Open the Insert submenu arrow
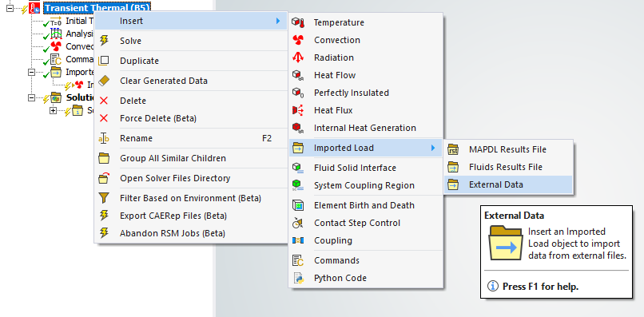 [278, 21]
